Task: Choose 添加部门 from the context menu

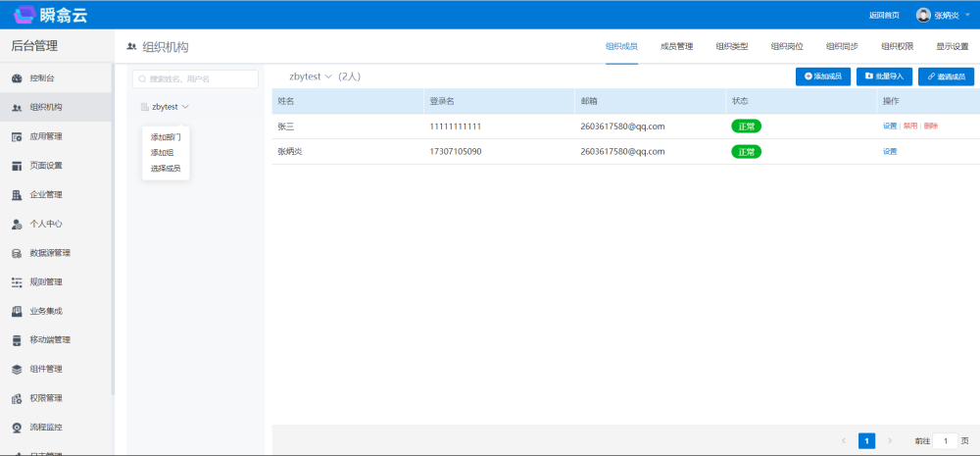Action: coord(166,137)
